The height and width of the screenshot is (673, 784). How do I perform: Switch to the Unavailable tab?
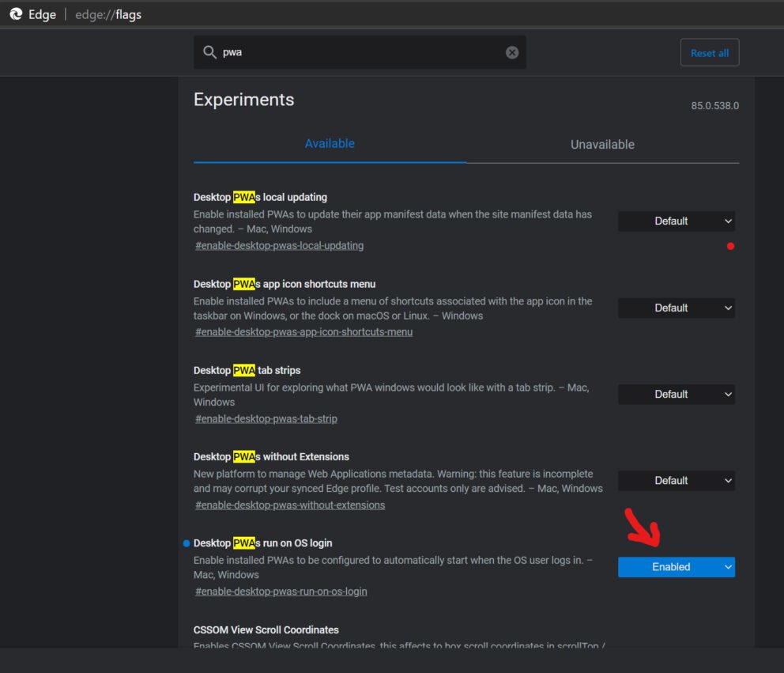[x=602, y=144]
